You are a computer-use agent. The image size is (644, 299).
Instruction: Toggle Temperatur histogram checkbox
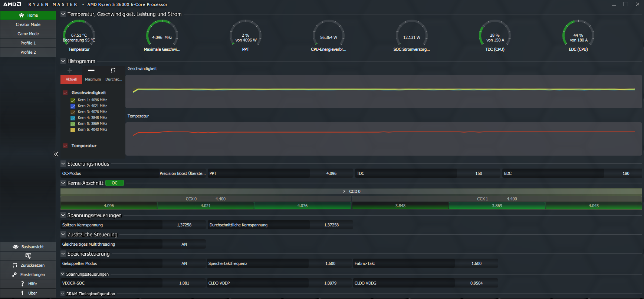pos(65,146)
